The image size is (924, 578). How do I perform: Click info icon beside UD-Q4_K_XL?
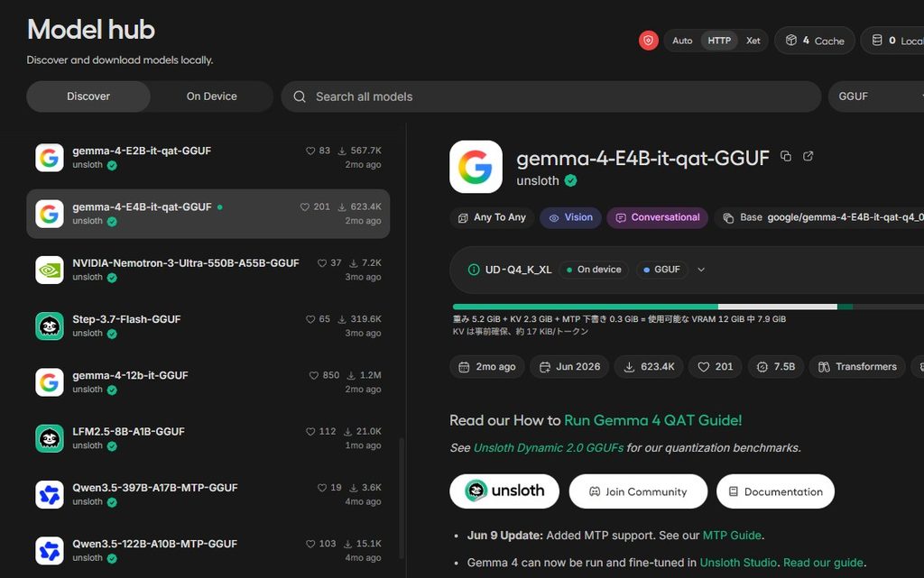pos(473,270)
